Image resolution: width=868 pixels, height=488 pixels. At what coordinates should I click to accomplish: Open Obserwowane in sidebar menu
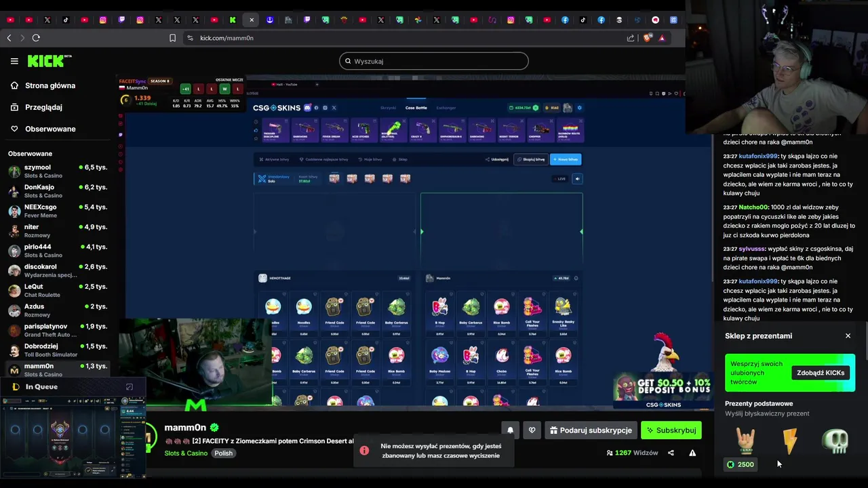point(50,129)
